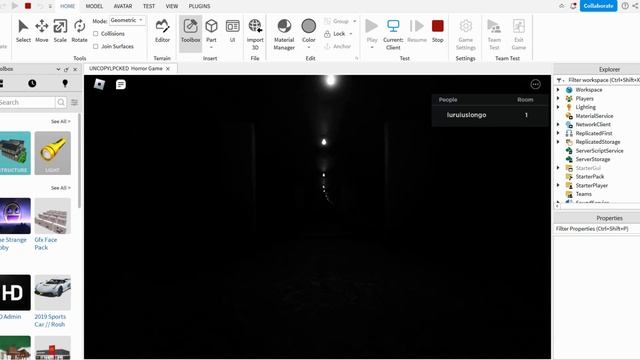Open the Color dropdown arrow
Image resolution: width=640 pixels, height=360 pixels.
pyautogui.click(x=309, y=48)
